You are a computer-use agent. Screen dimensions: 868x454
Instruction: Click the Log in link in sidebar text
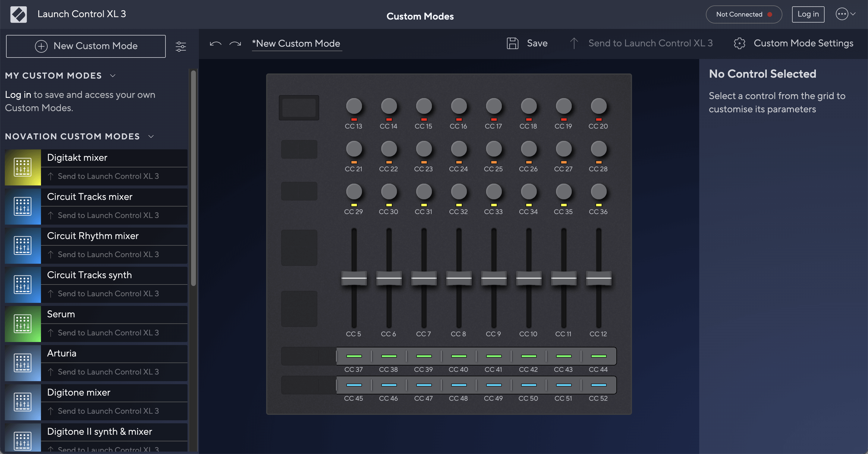[18, 95]
